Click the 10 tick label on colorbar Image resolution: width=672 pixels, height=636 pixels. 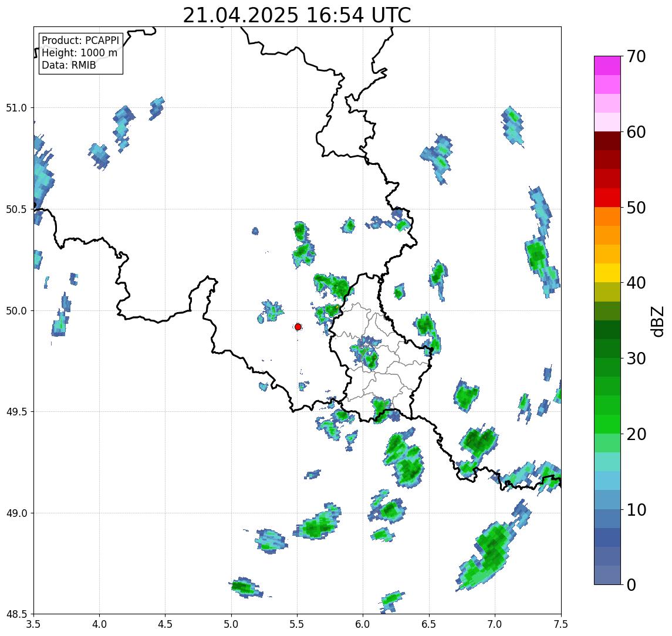[636, 509]
